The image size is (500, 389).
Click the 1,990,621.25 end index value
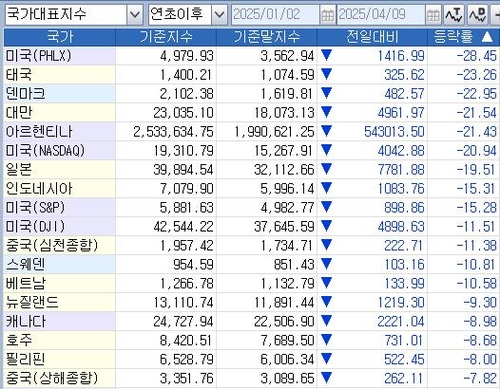(x=274, y=132)
